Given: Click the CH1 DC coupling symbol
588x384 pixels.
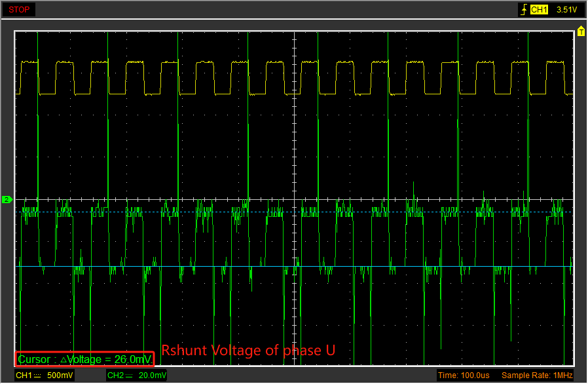Looking at the screenshot, I should pos(37,375).
